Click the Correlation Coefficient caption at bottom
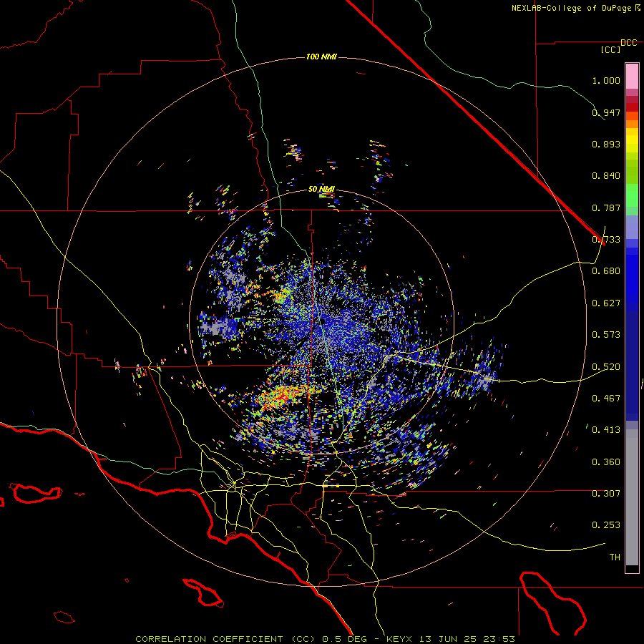Screen dimensions: 644x644 point(325,639)
